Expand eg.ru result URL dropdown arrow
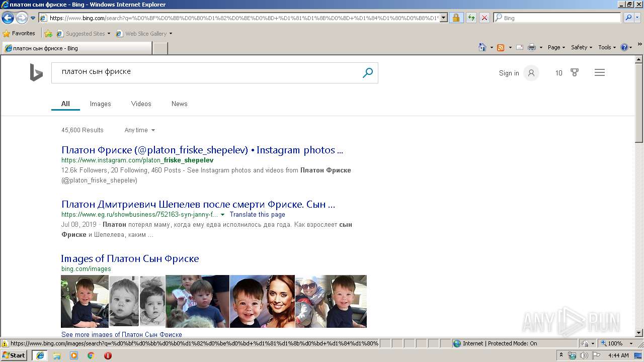This screenshot has width=644, height=362. tap(222, 215)
